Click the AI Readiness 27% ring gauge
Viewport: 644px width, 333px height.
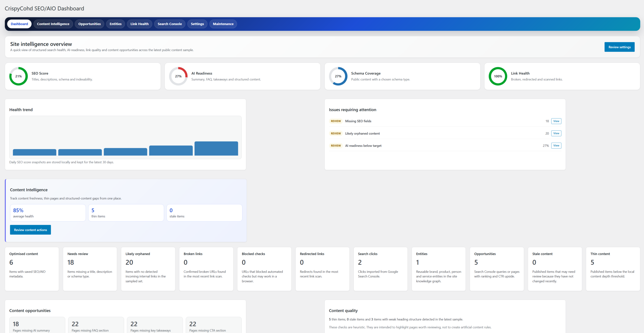coord(178,76)
